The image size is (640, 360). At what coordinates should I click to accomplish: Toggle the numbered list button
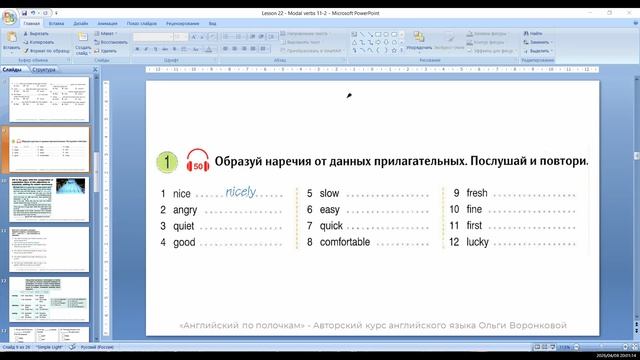[239, 37]
